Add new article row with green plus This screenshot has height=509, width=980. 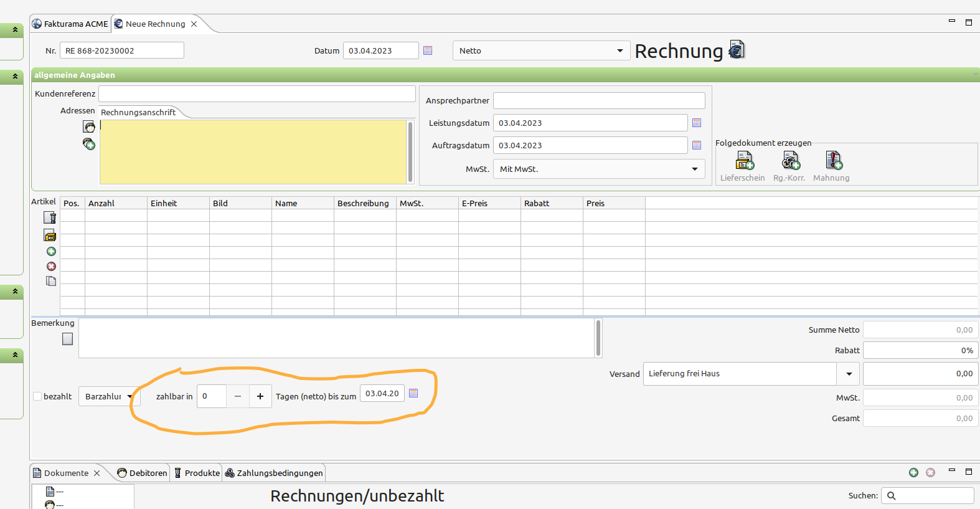(51, 251)
